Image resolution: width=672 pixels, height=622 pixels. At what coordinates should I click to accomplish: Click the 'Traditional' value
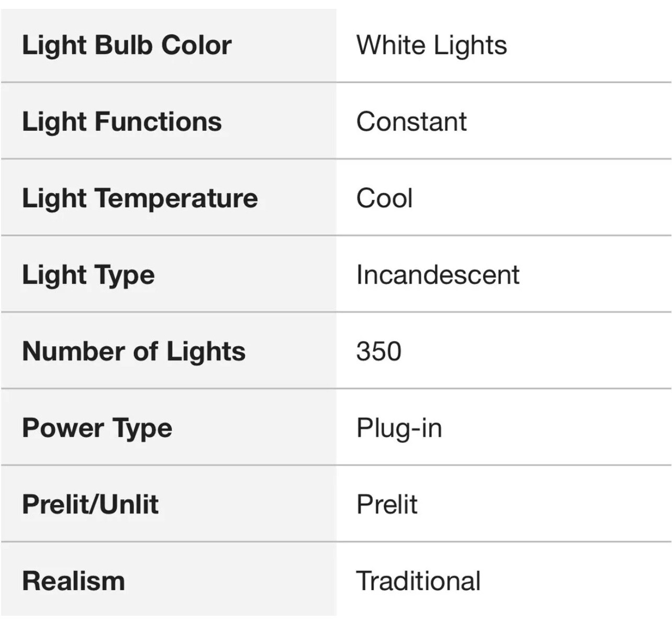(x=418, y=581)
